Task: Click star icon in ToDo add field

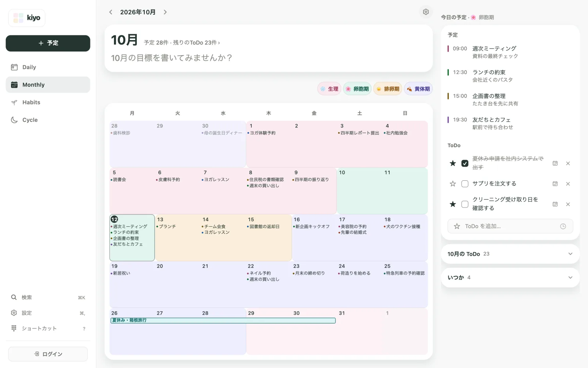Action: click(457, 226)
